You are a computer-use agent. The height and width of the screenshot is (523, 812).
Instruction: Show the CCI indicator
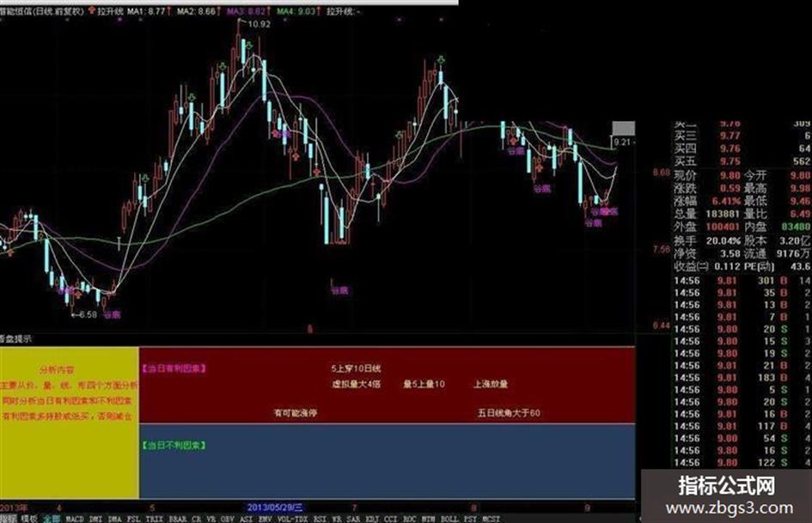(x=390, y=519)
